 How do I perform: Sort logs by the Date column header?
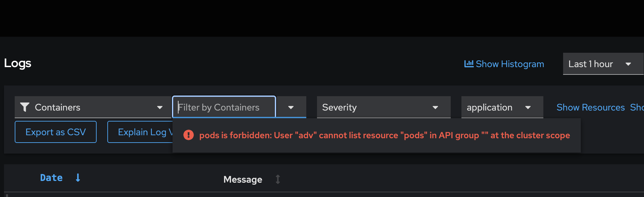click(51, 178)
